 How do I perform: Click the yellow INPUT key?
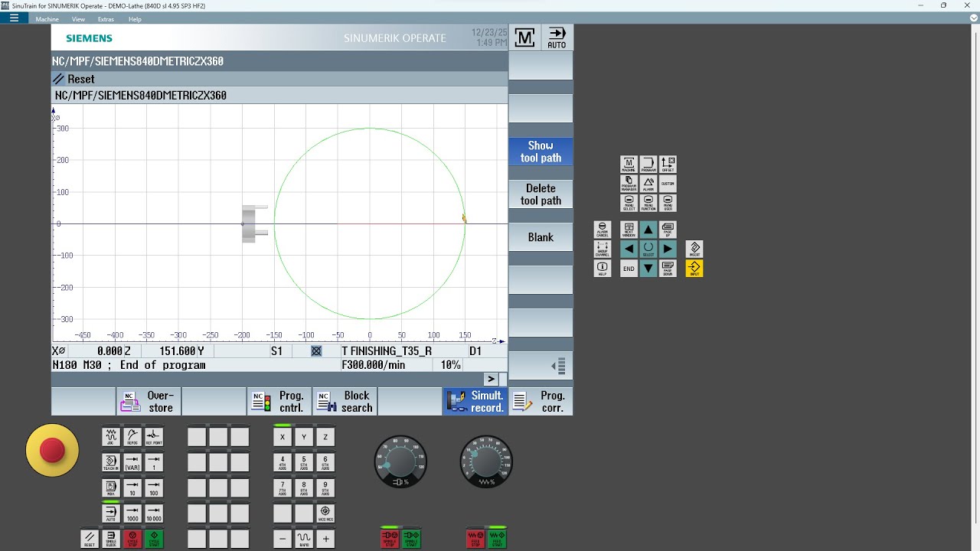tap(694, 269)
